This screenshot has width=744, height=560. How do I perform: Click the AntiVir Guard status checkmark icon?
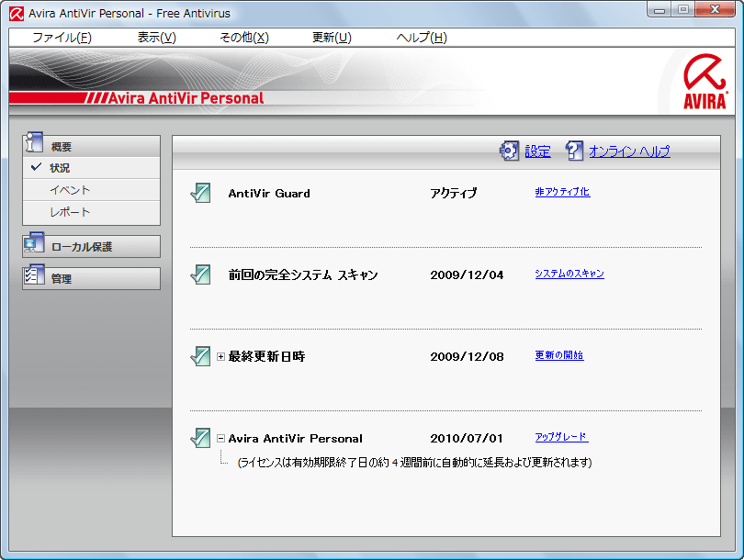[200, 193]
